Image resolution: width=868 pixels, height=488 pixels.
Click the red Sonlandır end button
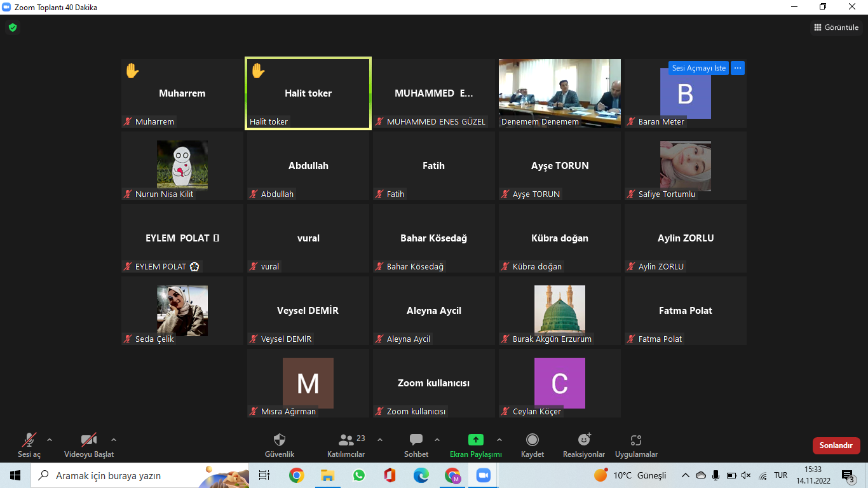[x=836, y=445]
